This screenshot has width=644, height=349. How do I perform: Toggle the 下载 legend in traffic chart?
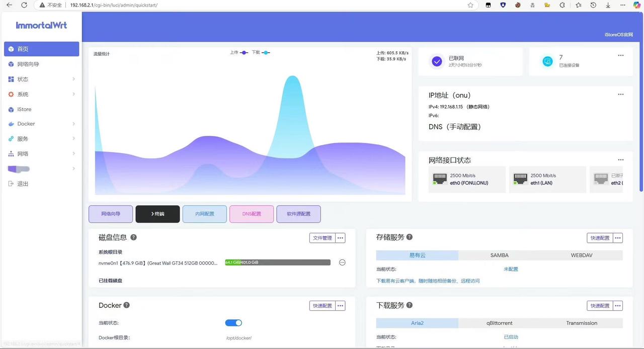(x=261, y=52)
